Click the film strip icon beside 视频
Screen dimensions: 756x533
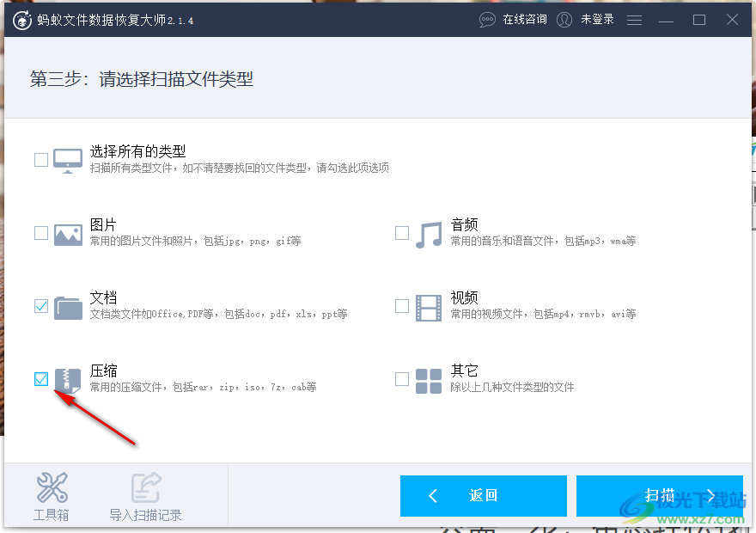click(x=430, y=305)
